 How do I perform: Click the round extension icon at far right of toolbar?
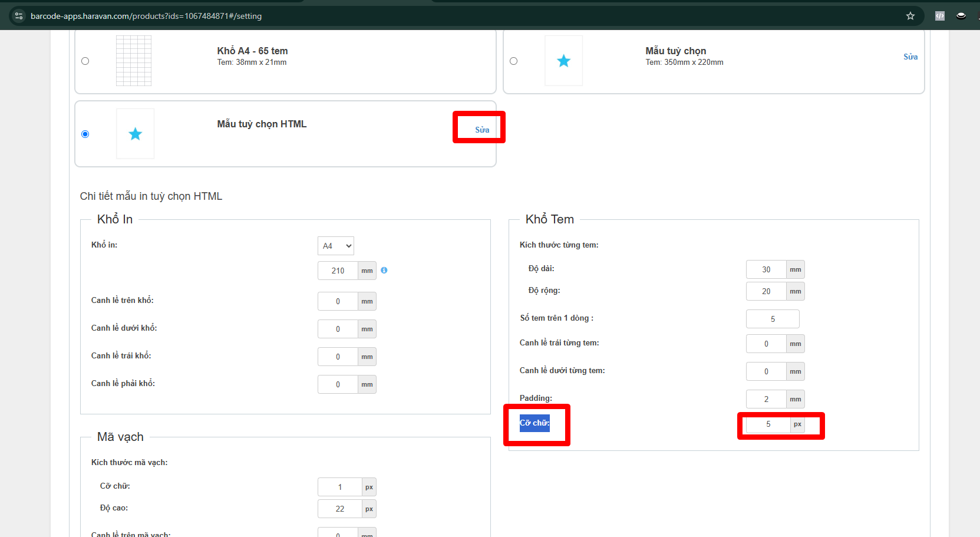click(x=961, y=16)
